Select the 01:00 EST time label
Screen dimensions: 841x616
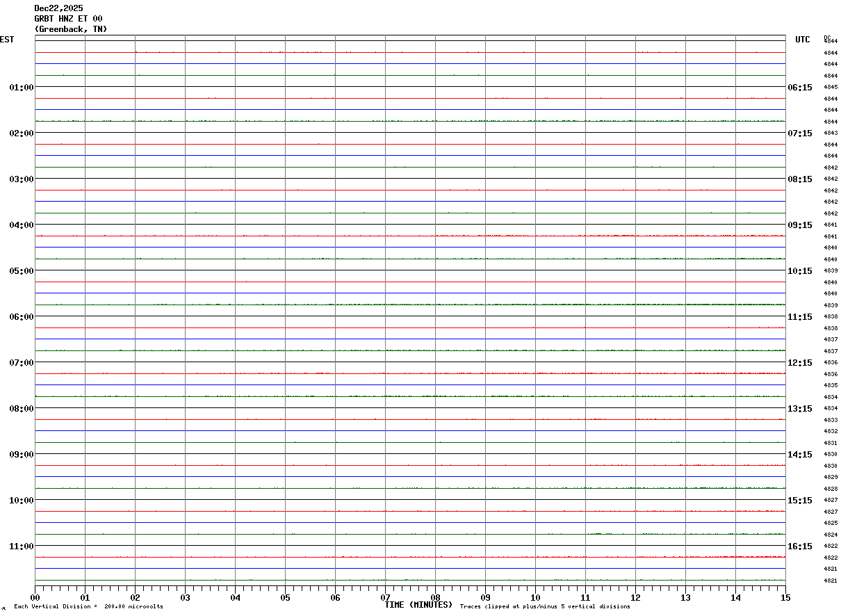click(22, 88)
